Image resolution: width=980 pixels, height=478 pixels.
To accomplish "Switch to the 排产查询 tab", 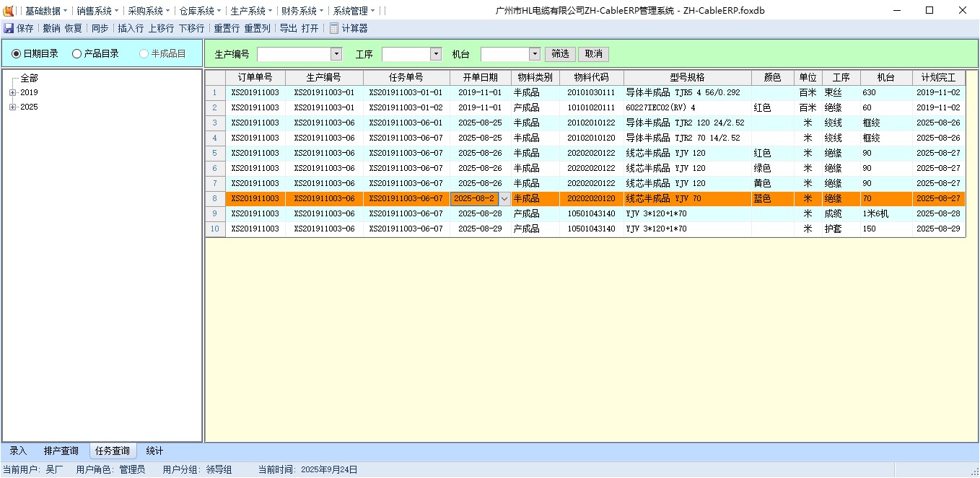I will pyautogui.click(x=61, y=451).
